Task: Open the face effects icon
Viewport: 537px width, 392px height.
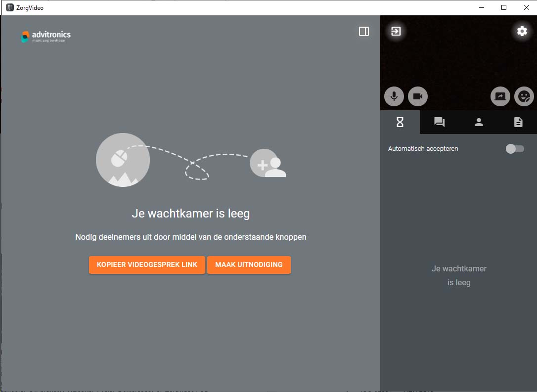Action: 524,96
